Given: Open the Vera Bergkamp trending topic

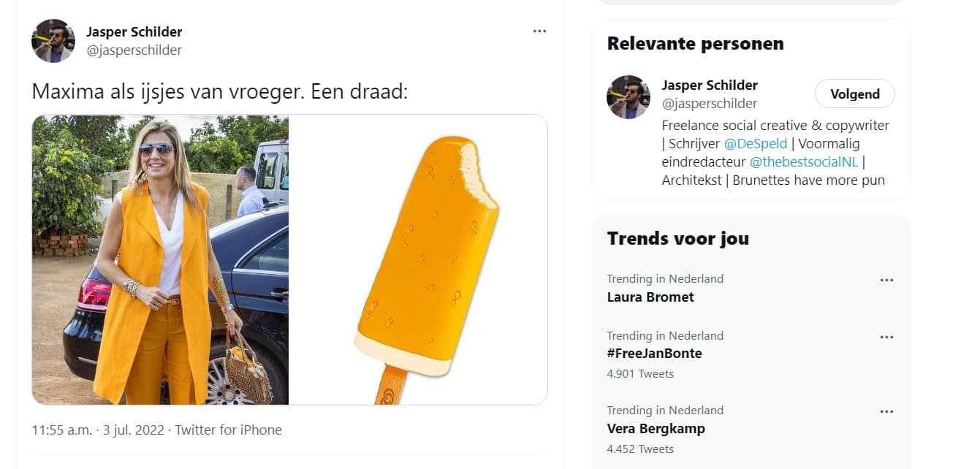Looking at the screenshot, I should 656,429.
